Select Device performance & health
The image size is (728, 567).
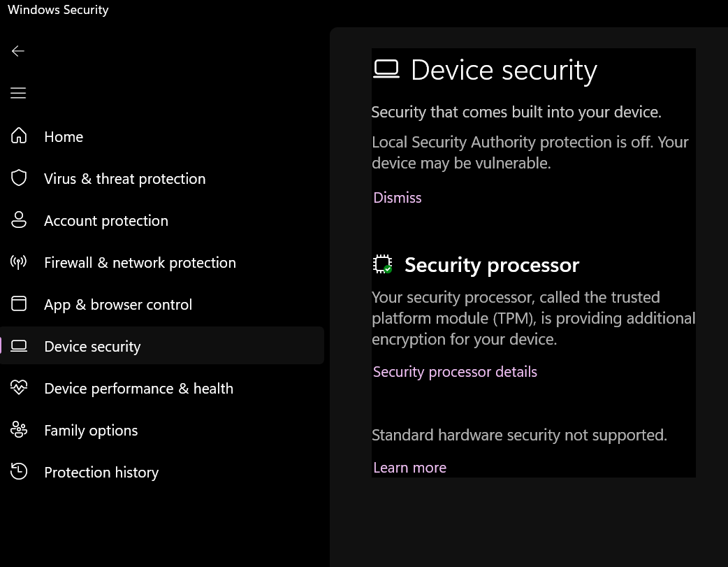click(x=138, y=389)
